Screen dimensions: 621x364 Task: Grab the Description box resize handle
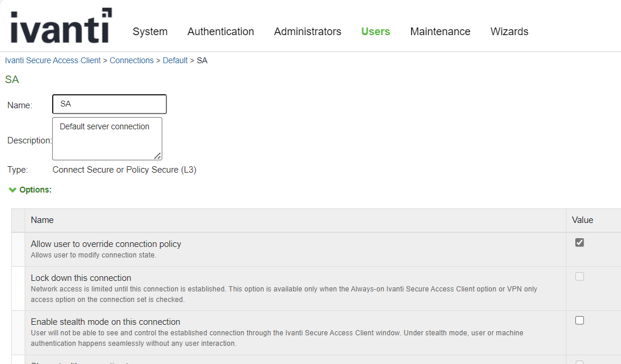coord(158,156)
